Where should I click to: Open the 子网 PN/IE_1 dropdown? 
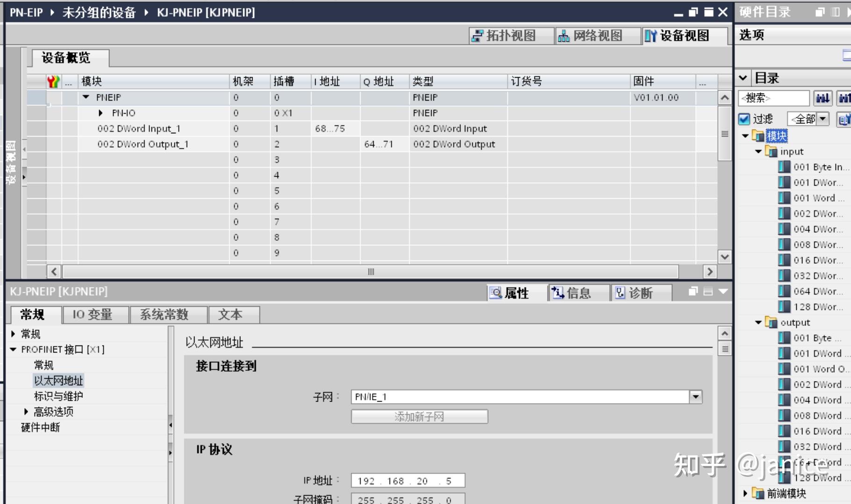(x=695, y=397)
